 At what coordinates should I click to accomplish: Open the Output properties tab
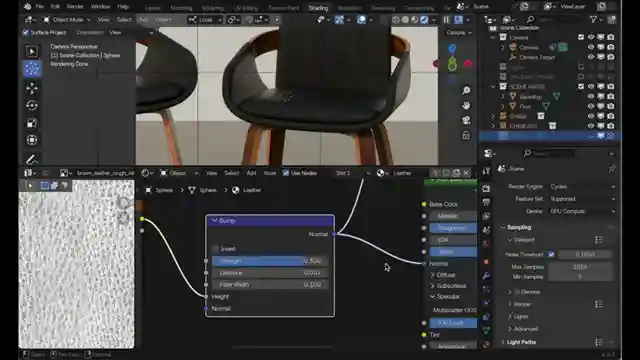point(486,202)
